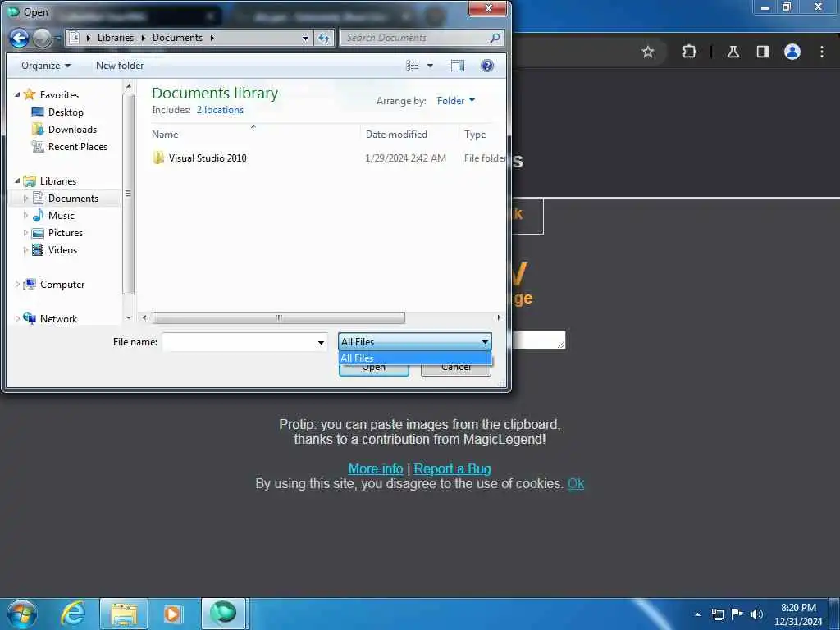Toggle the preview pane icon
This screenshot has height=630, width=840.
pos(458,66)
